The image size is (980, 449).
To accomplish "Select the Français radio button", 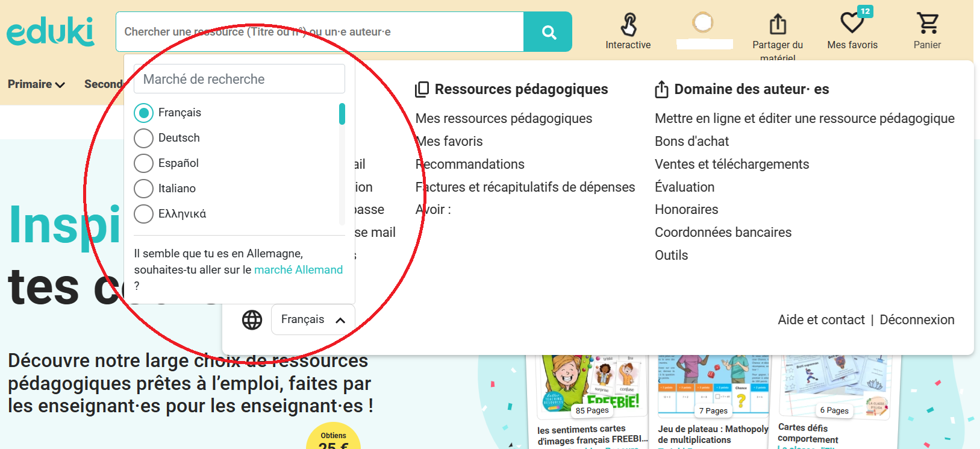I will coord(143,113).
